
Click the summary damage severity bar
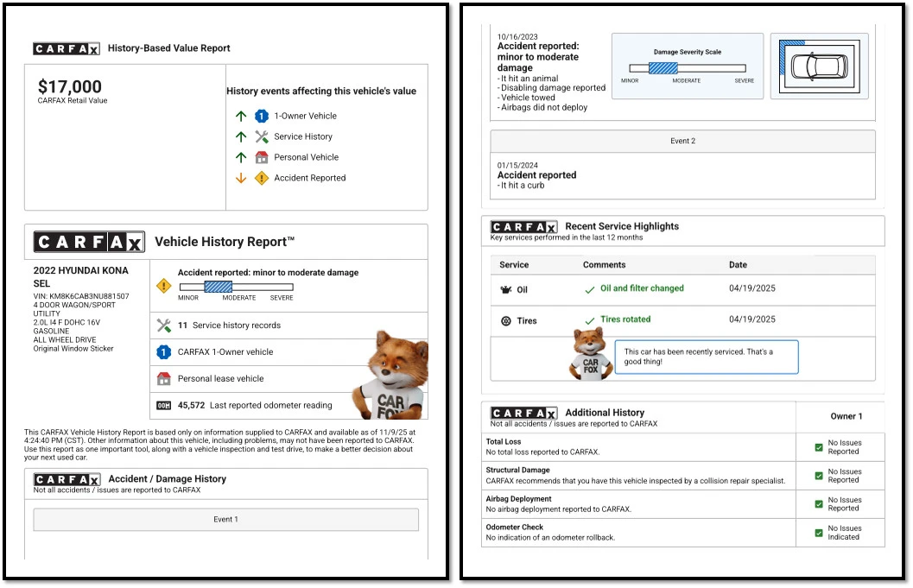pos(237,287)
